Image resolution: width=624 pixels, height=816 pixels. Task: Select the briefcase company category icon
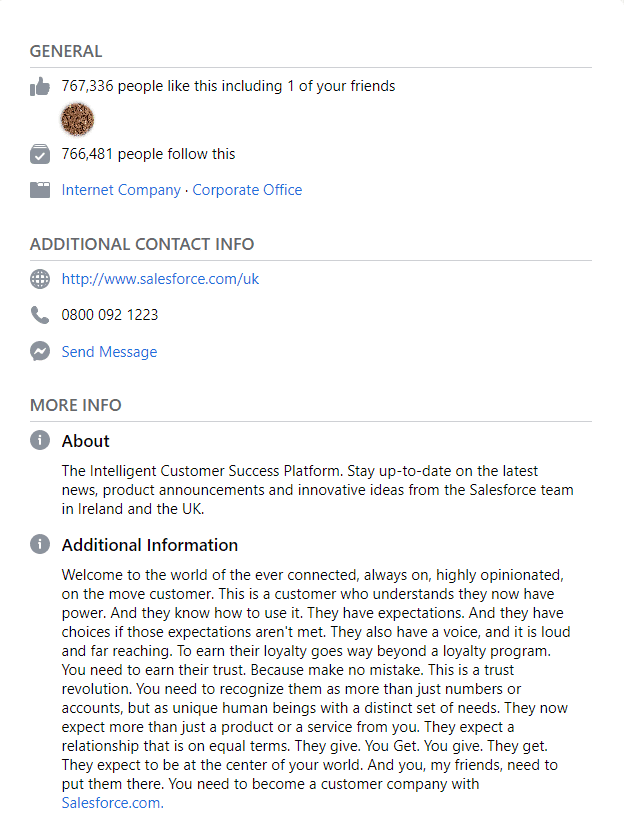[40, 189]
